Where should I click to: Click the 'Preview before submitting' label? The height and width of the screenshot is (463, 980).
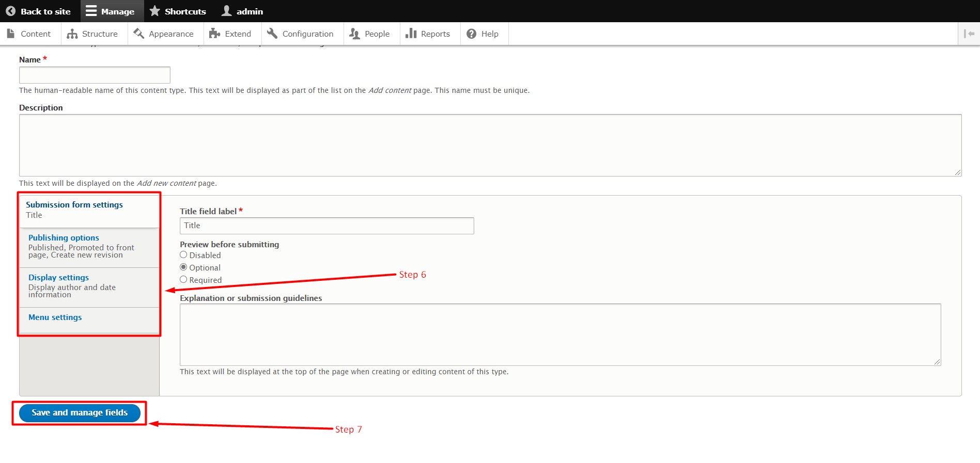[x=229, y=244]
